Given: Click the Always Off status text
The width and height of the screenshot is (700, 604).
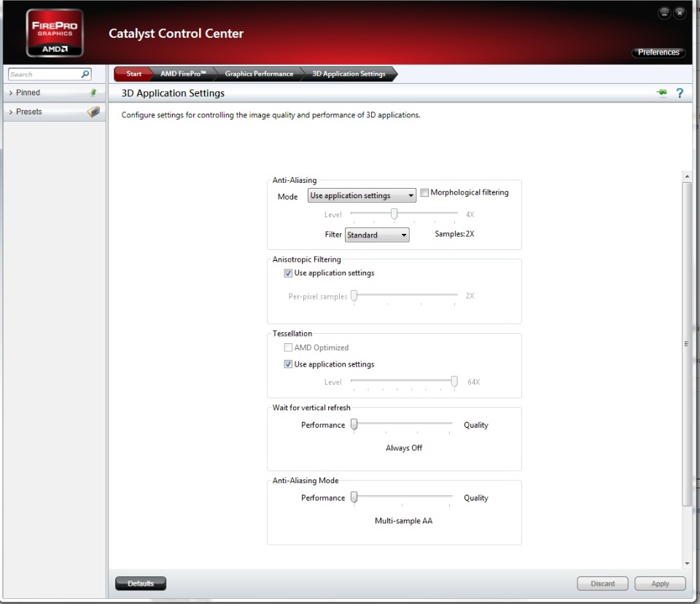Looking at the screenshot, I should coord(403,448).
